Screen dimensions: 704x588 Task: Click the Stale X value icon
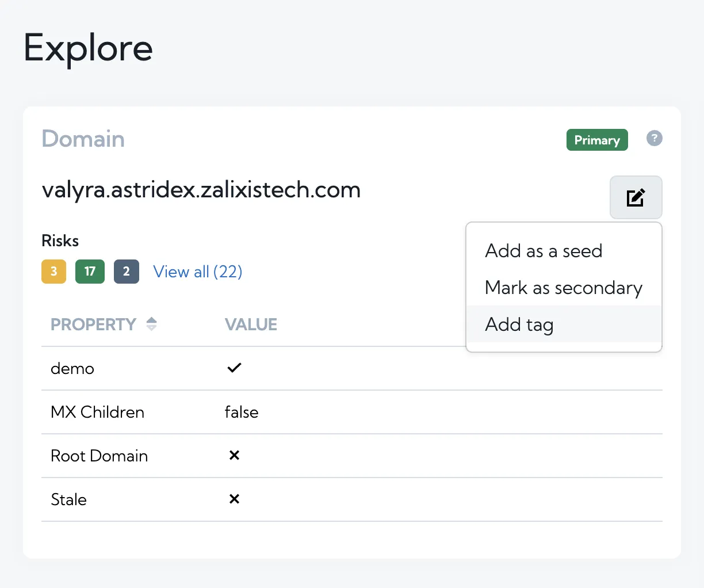click(234, 499)
